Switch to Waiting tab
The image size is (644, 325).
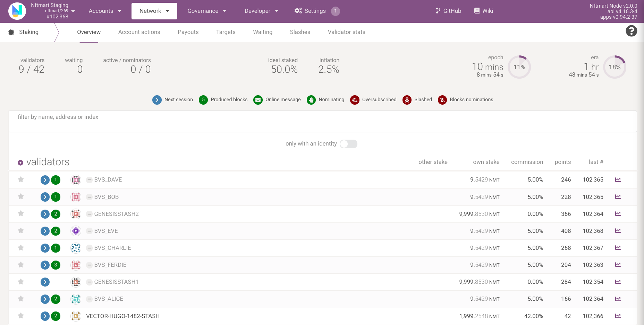coord(263,32)
